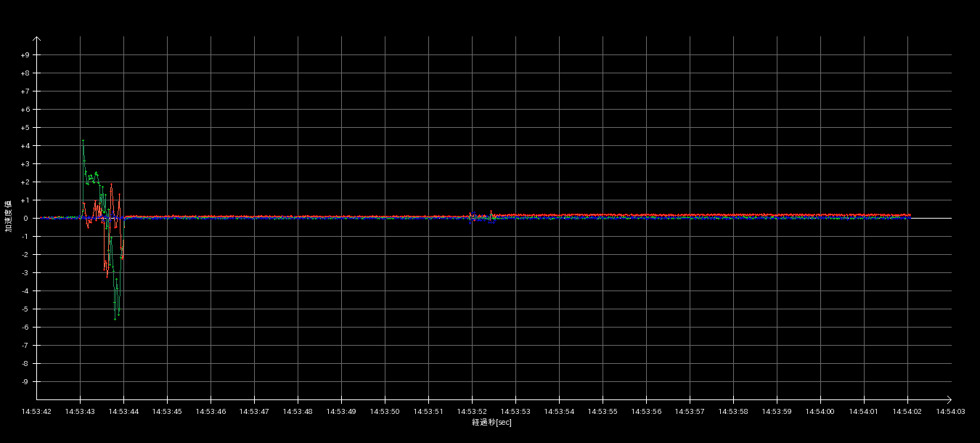Image resolution: width=980 pixels, height=443 pixels.
Task: Click the +4 y-axis tick label
Action: pos(25,146)
